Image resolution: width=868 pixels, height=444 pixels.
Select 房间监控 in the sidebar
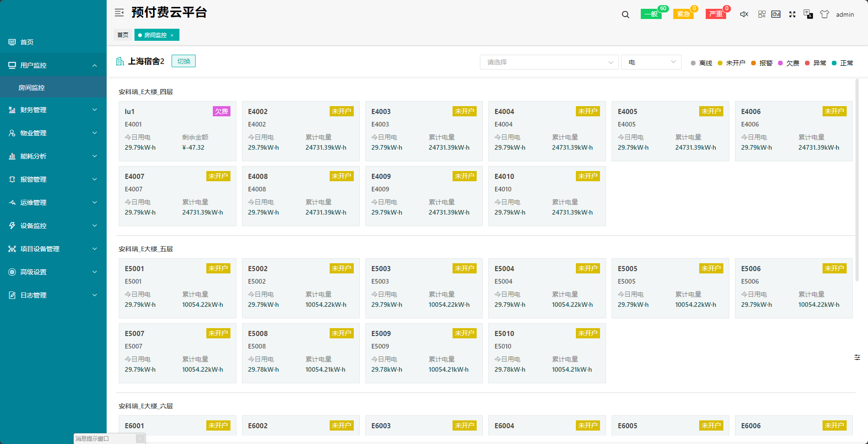(x=32, y=88)
